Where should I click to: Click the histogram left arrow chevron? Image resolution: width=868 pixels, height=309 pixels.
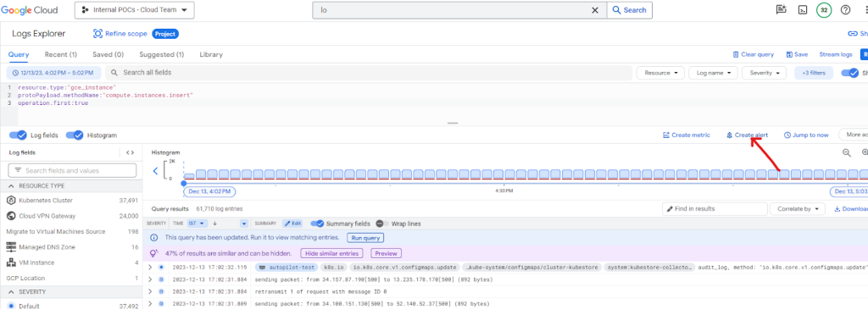coord(156,171)
